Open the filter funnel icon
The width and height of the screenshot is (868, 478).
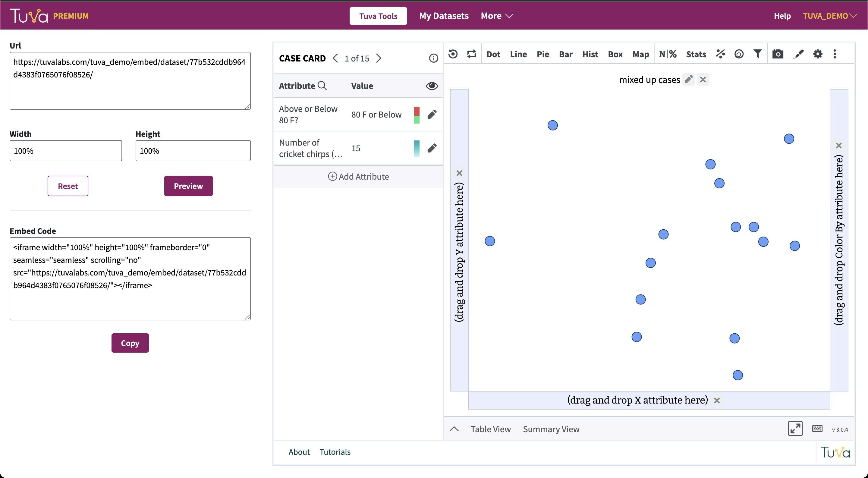point(757,54)
